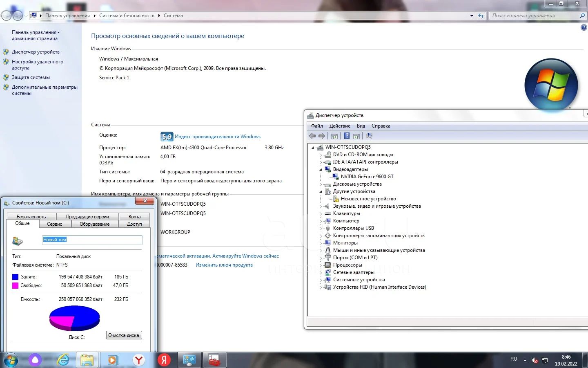Open Yandex Browser from the taskbar
The height and width of the screenshot is (368, 588).
coord(139,360)
